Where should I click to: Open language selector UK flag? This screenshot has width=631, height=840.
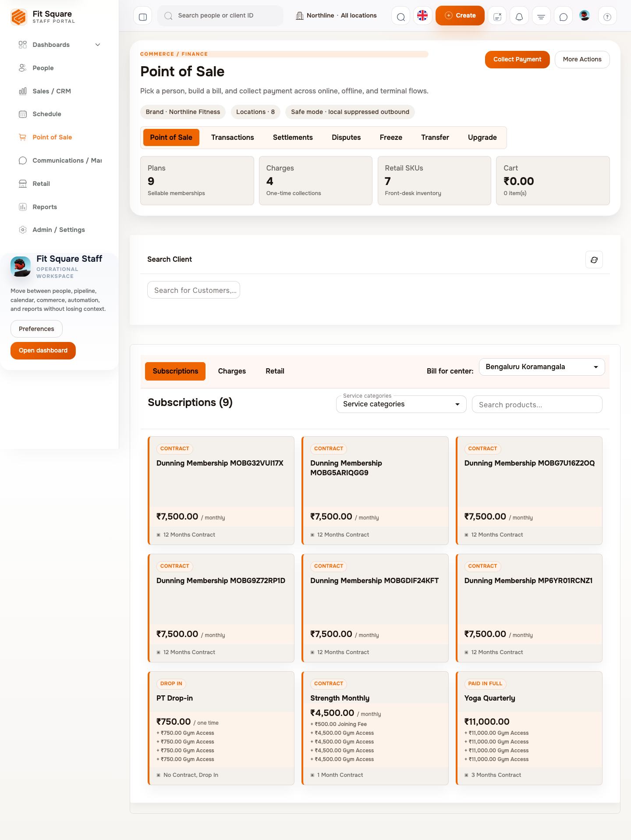click(422, 16)
